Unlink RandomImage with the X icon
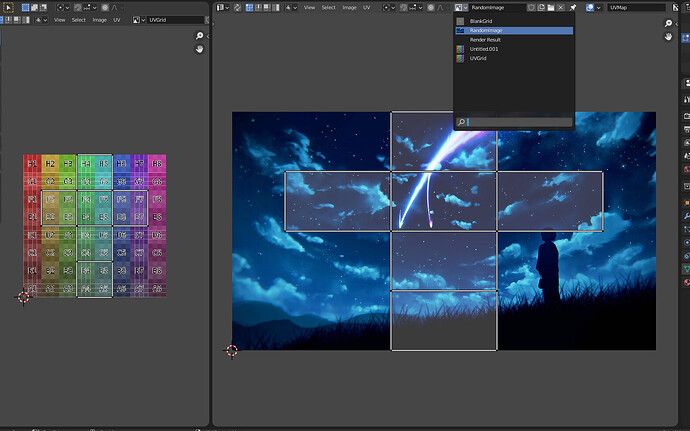The image size is (690, 431). click(561, 7)
